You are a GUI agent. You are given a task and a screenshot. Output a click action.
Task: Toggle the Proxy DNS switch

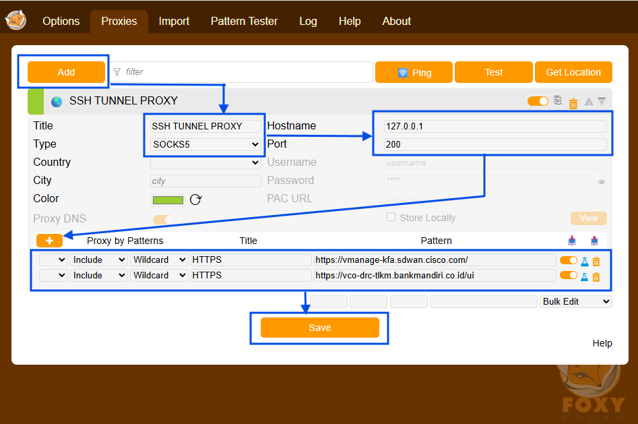coord(163,219)
